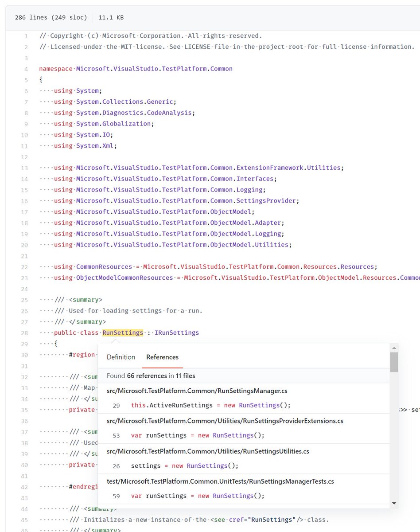Click the Copyright Microsoft Corporation comment
Viewport: 420px width, 532px height.
151,35
